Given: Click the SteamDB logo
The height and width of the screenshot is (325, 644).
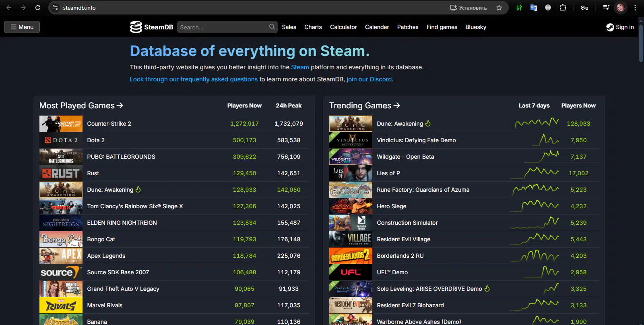Looking at the screenshot, I should [151, 27].
